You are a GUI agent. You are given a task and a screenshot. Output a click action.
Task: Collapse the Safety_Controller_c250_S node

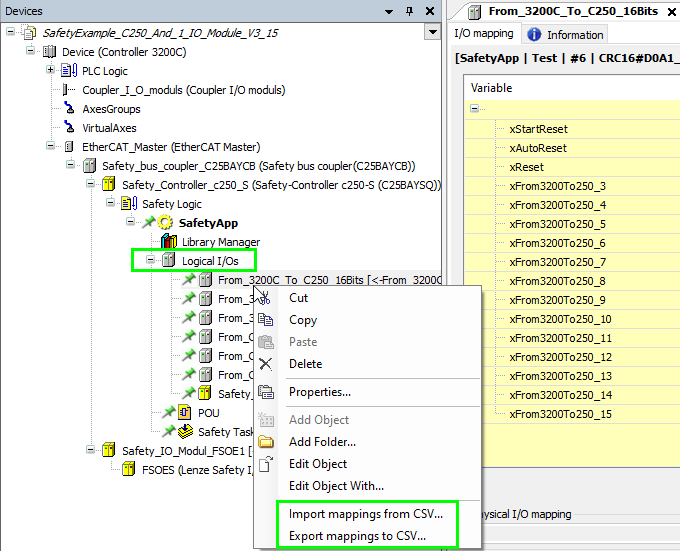pyautogui.click(x=90, y=183)
